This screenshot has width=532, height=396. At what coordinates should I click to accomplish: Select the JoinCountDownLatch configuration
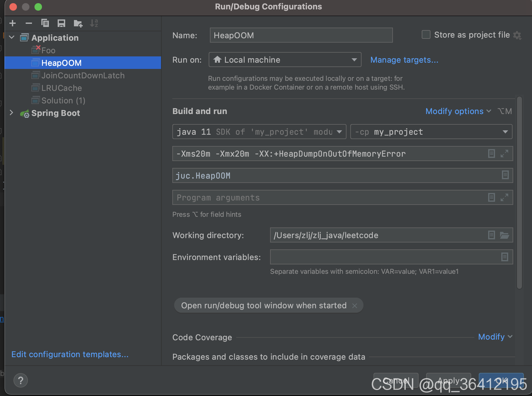(83, 75)
